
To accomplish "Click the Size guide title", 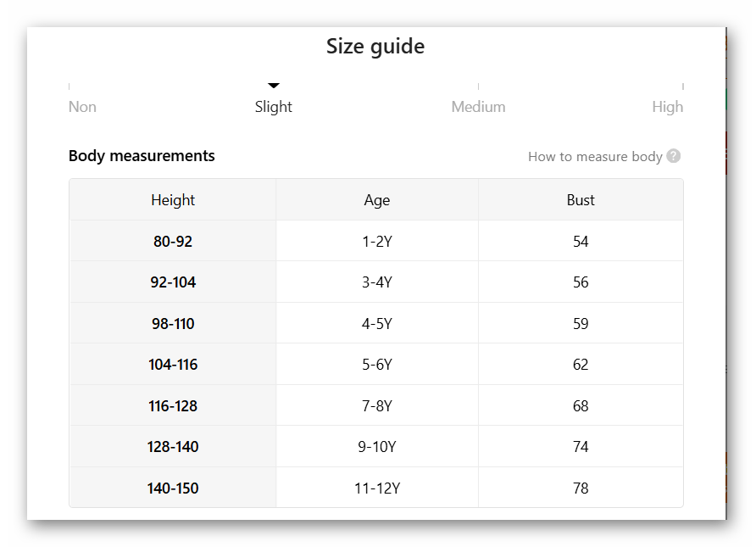I will click(x=375, y=47).
